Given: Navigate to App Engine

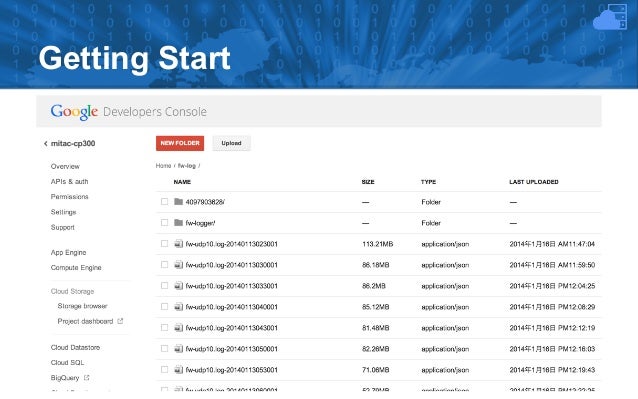Looking at the screenshot, I should tap(68, 253).
